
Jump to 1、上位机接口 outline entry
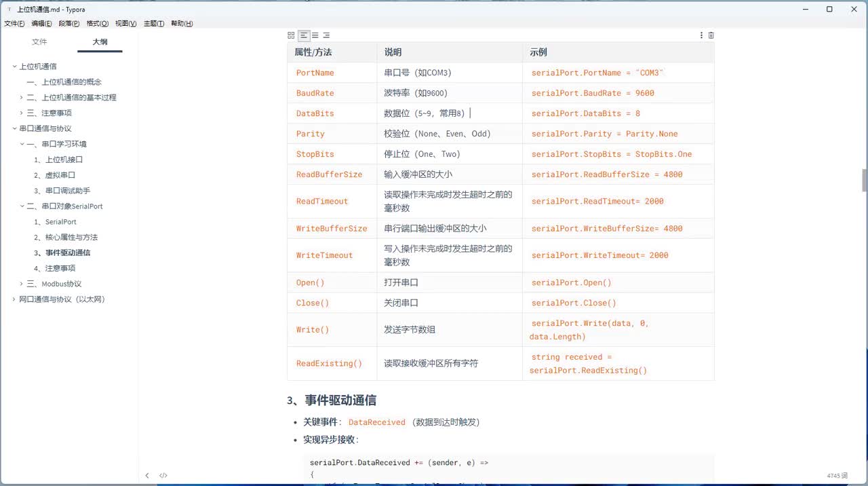58,160
